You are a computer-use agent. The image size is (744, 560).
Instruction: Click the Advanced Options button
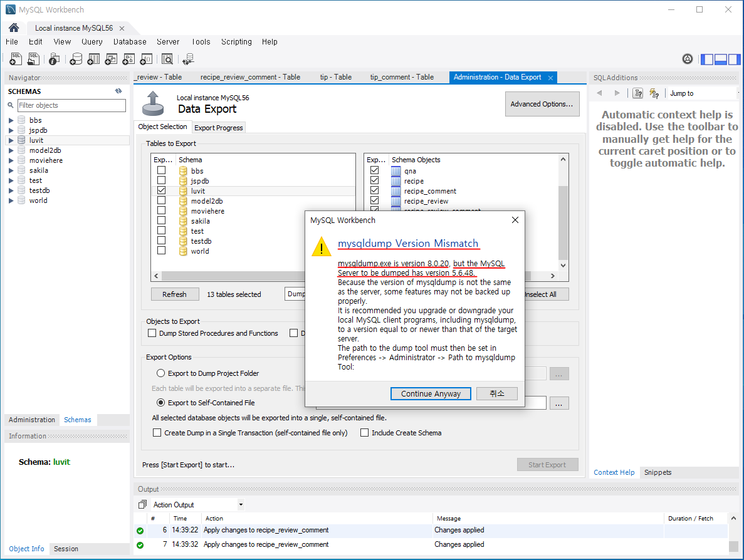click(x=542, y=104)
